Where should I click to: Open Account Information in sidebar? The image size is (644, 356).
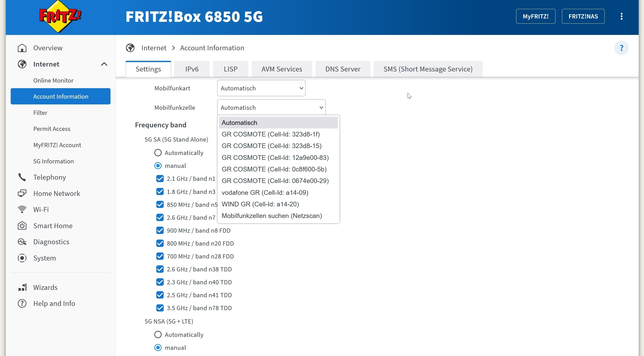click(60, 96)
